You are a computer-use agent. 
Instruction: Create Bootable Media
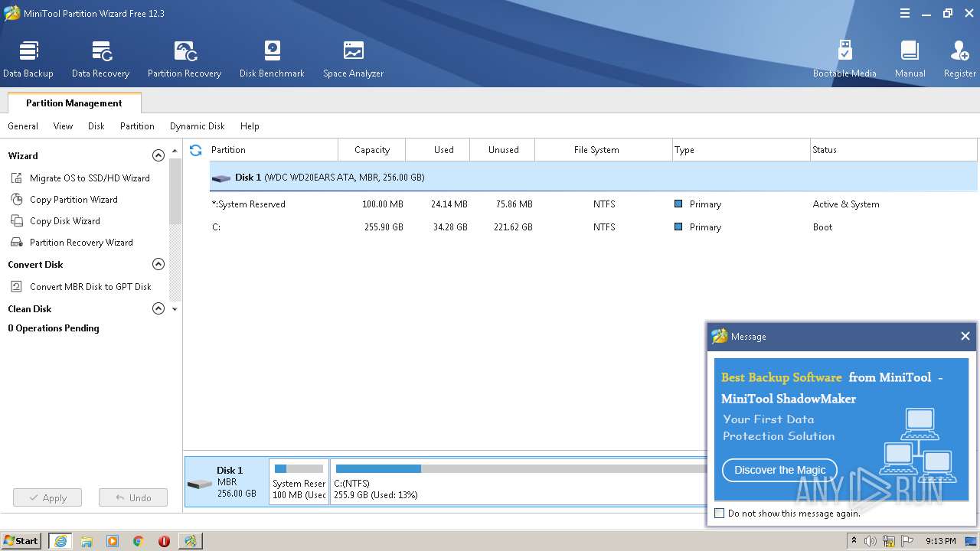844,60
